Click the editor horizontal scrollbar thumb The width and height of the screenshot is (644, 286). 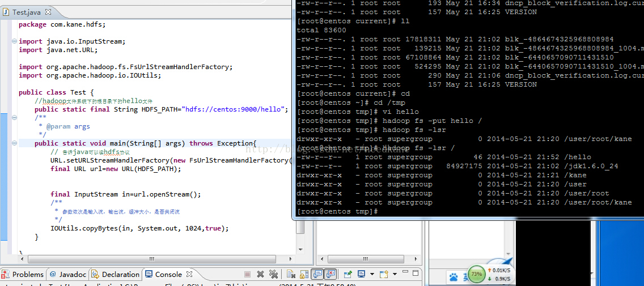[x=151, y=259]
